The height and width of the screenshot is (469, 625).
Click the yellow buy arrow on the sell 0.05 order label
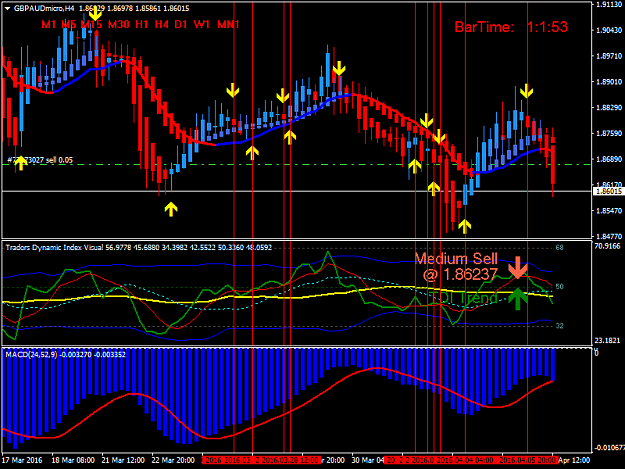(20, 163)
